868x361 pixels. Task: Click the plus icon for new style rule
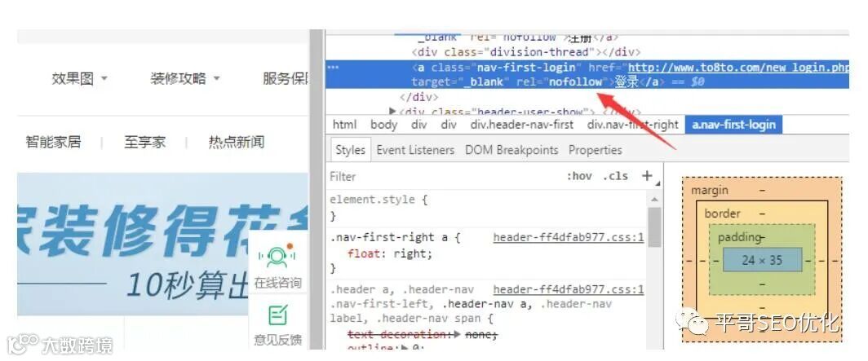647,176
